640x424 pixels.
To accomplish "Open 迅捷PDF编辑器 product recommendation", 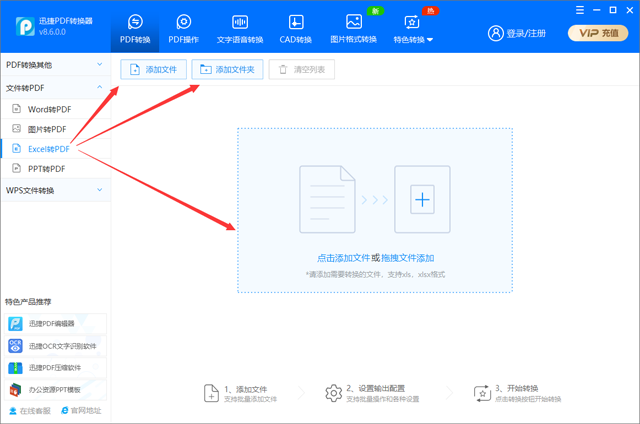I will (x=56, y=324).
